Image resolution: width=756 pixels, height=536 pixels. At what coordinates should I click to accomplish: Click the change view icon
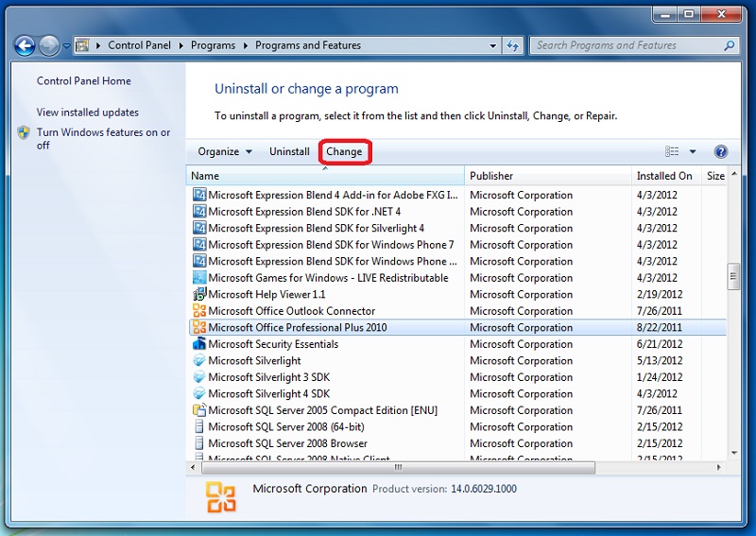tap(672, 151)
